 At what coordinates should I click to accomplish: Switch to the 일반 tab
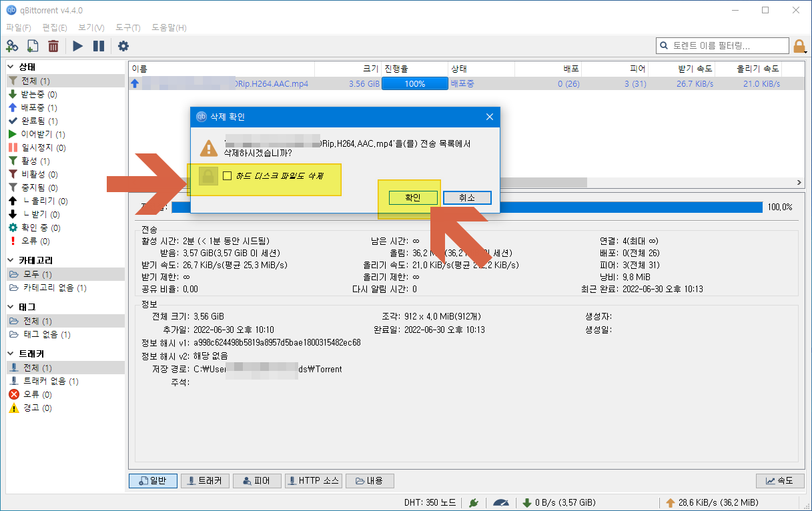tap(153, 481)
